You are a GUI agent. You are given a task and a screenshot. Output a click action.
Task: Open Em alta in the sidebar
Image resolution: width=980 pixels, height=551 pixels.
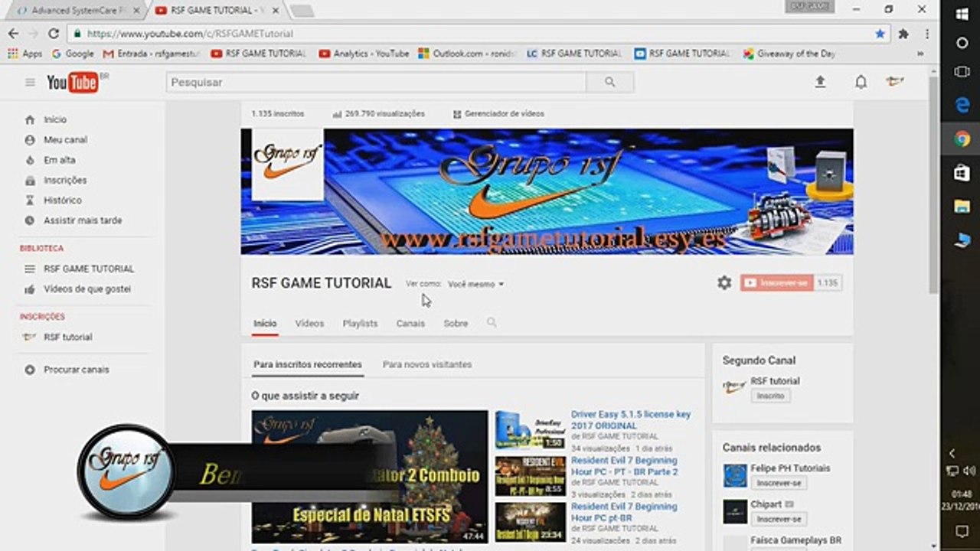point(60,160)
